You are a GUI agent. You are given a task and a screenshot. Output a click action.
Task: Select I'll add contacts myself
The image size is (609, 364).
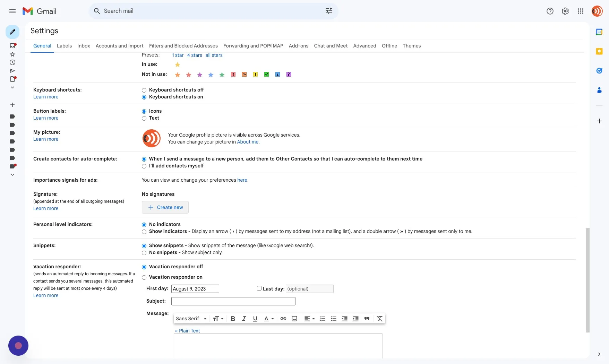[144, 166]
